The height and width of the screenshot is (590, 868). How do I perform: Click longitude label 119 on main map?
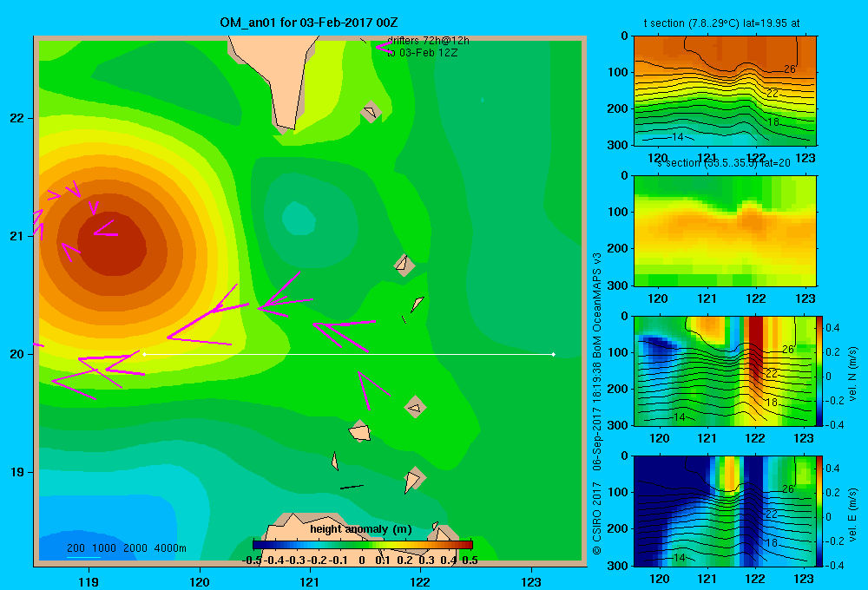[x=89, y=581]
